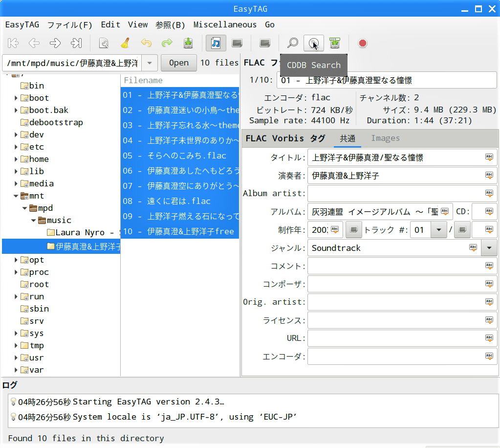Click Abc icon in the bottom エンコーダ tag field
The image size is (500, 448).
489,356
